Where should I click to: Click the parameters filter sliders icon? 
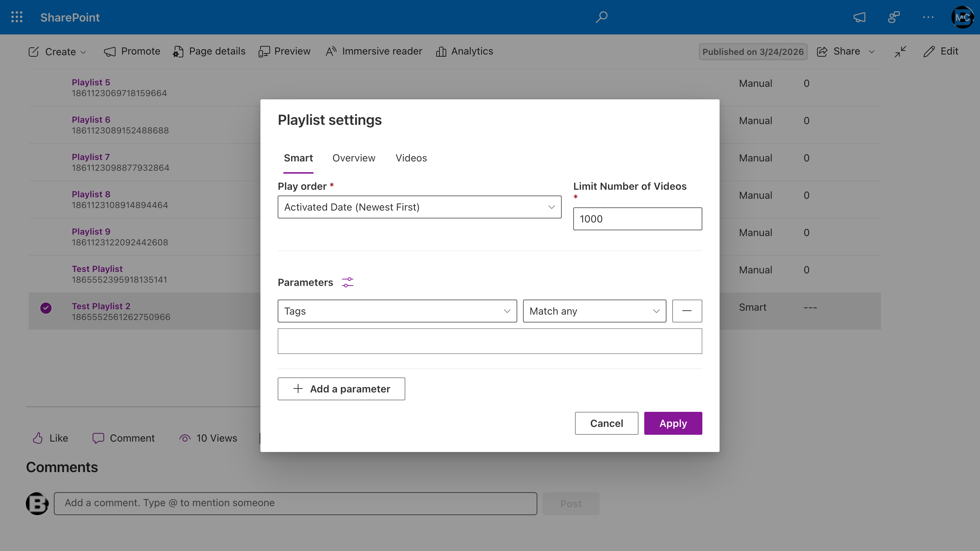tap(347, 282)
